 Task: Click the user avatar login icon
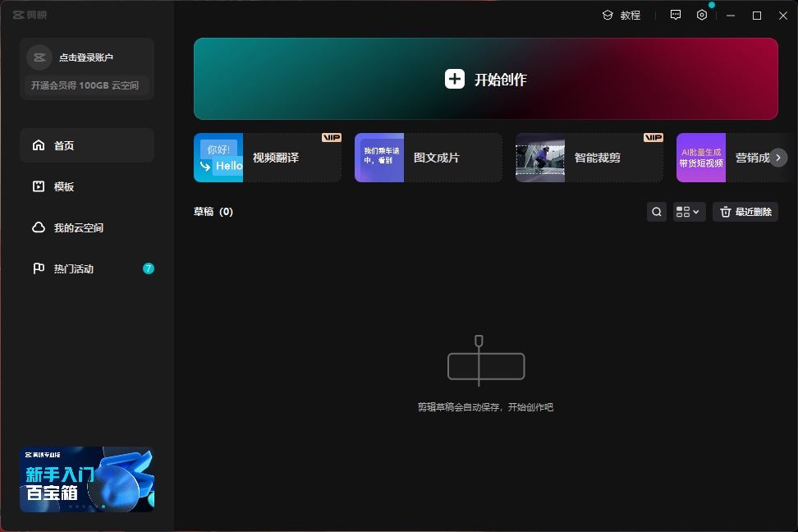tap(39, 57)
